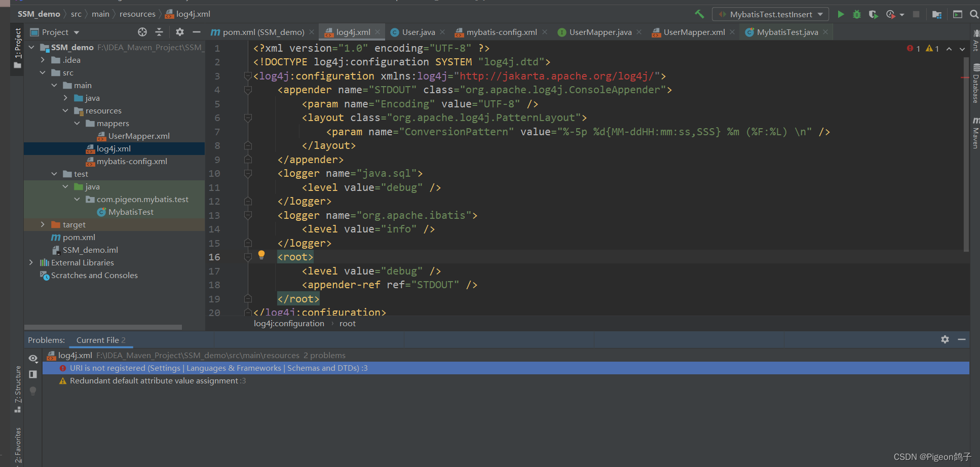Launch the IntelliJ Profiler clock icon

892,14
